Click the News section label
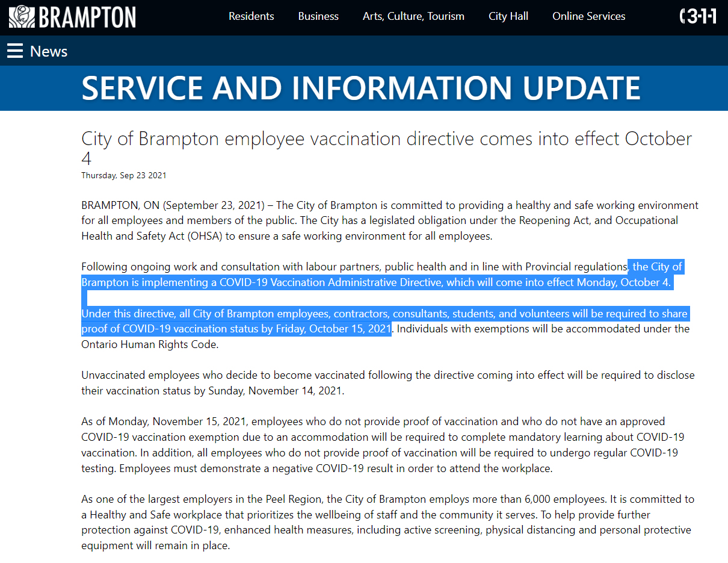Image resolution: width=728 pixels, height=563 pixels. click(49, 51)
